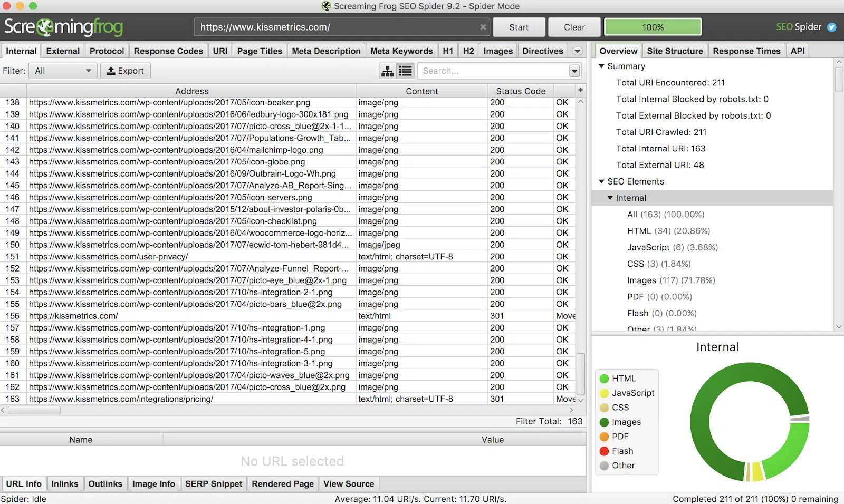Click the overview panel vertical scrollbar
The height and width of the screenshot is (504, 844).
click(x=839, y=79)
